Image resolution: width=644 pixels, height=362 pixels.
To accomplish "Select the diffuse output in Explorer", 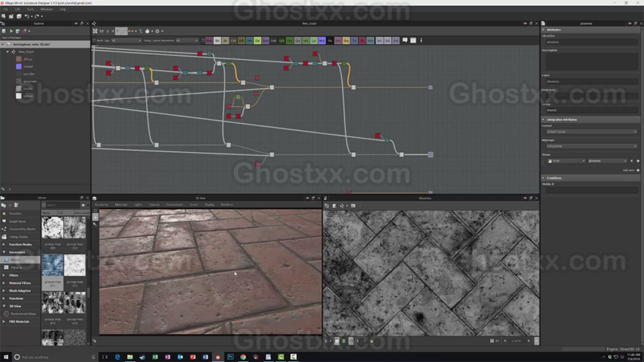I will tap(28, 59).
